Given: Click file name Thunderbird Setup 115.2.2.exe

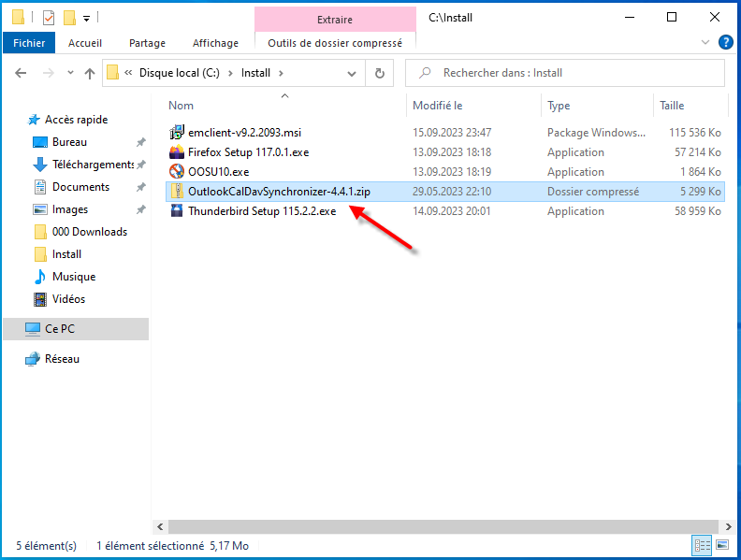Looking at the screenshot, I should point(262,211).
